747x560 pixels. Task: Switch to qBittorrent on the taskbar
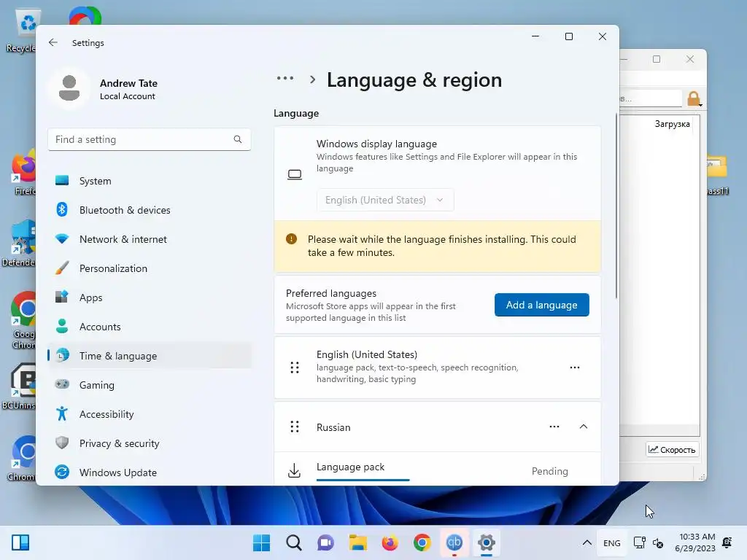(x=454, y=542)
